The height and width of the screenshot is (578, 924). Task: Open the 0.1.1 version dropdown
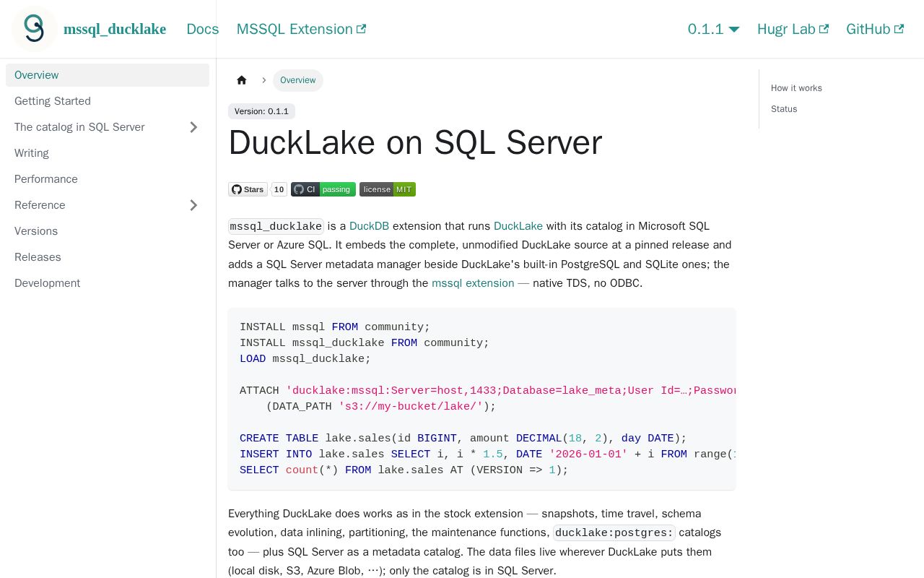pyautogui.click(x=713, y=29)
